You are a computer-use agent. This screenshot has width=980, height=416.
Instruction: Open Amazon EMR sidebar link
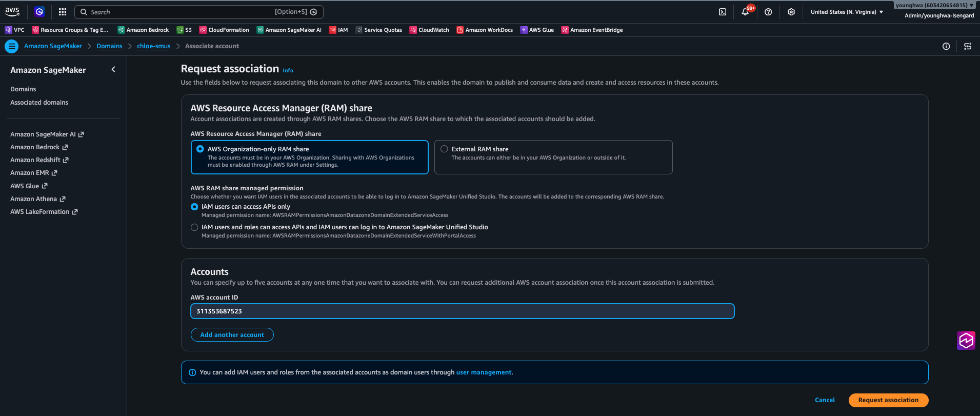pos(34,173)
